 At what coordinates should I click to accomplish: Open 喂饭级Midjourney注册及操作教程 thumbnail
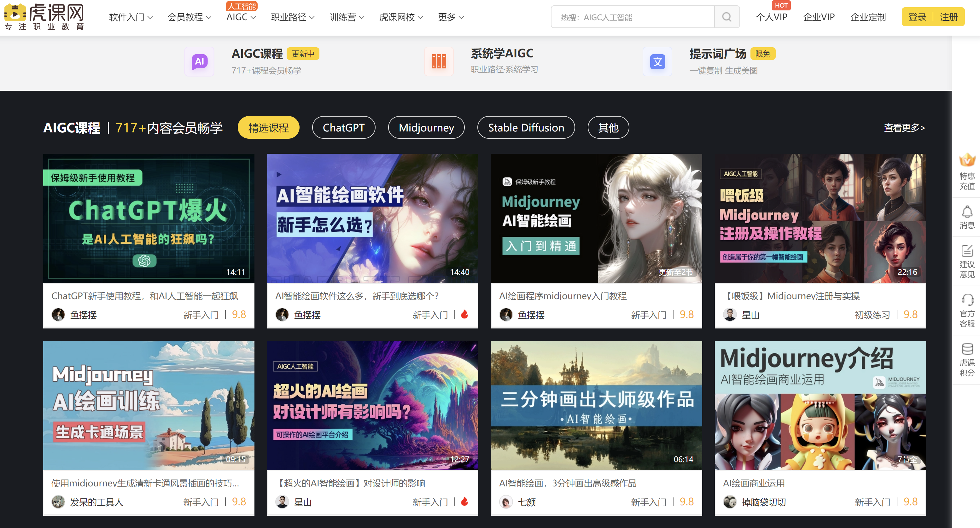(820, 218)
